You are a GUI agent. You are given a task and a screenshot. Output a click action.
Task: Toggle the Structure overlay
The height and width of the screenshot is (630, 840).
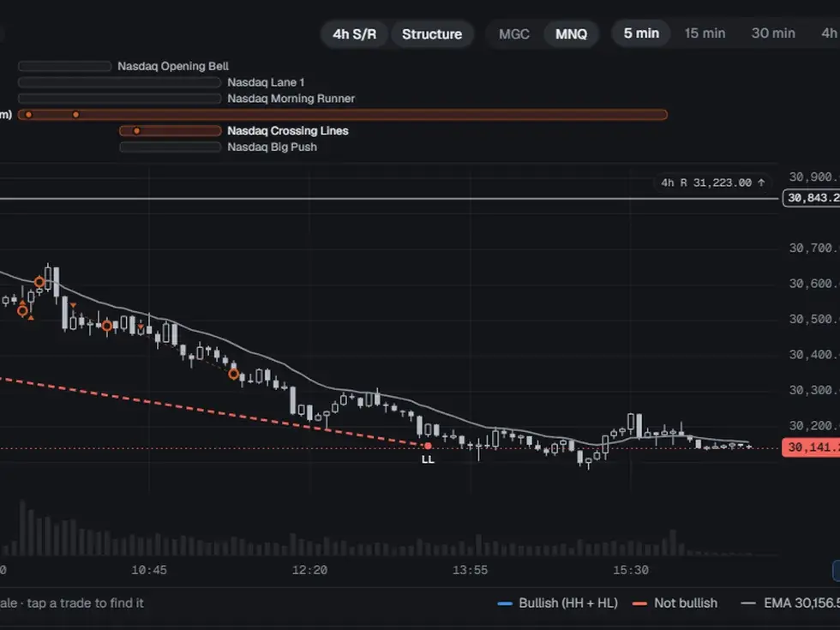click(x=432, y=34)
